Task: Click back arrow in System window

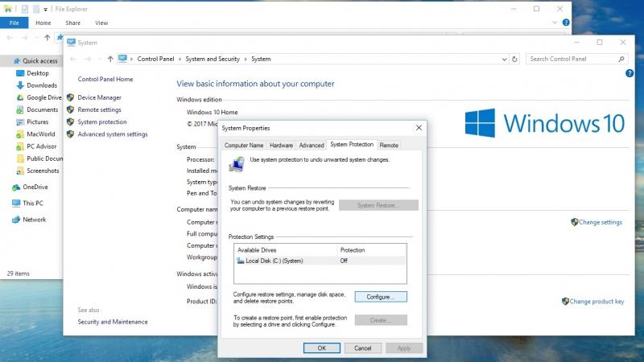Action: point(73,59)
